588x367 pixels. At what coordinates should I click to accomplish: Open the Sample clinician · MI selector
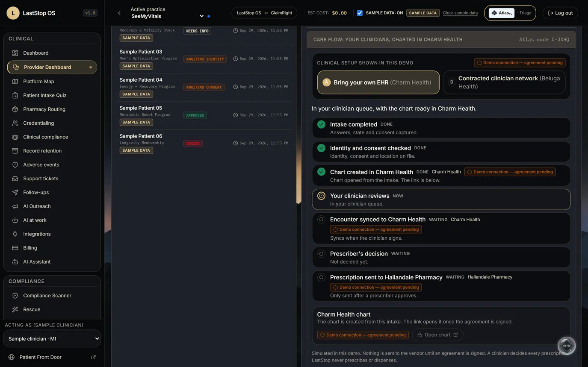(x=52, y=339)
